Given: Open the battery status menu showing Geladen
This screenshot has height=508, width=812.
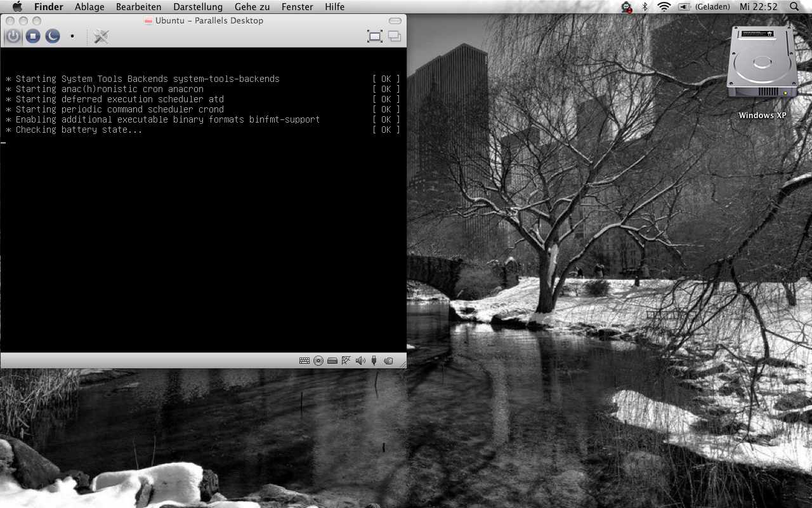Looking at the screenshot, I should pos(704,7).
